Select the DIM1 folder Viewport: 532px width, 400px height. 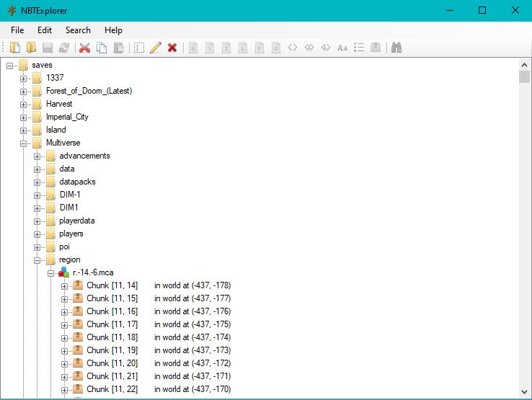tap(69, 208)
